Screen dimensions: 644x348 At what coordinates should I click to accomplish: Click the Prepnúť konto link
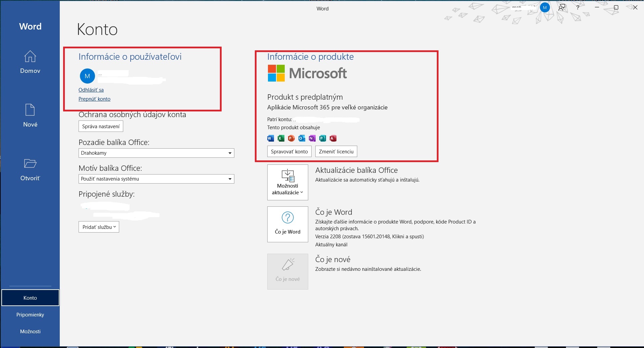click(x=94, y=99)
